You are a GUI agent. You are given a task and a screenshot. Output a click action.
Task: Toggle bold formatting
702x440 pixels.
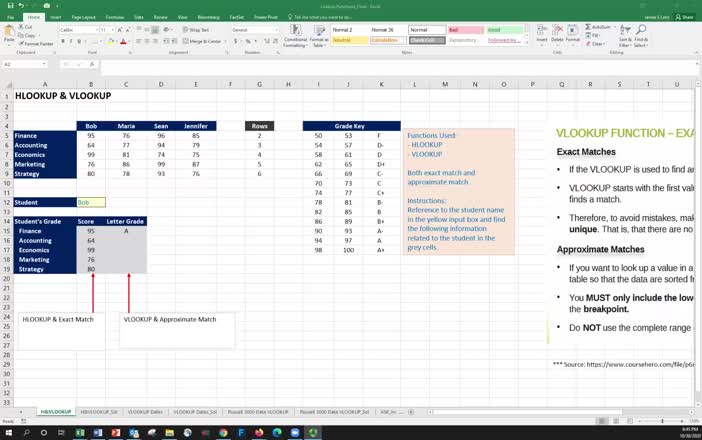pyautogui.click(x=63, y=42)
